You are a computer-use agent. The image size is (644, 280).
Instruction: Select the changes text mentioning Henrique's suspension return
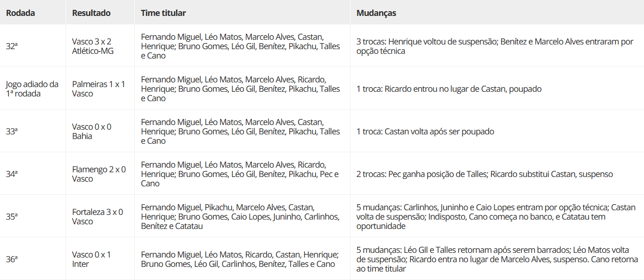495,46
